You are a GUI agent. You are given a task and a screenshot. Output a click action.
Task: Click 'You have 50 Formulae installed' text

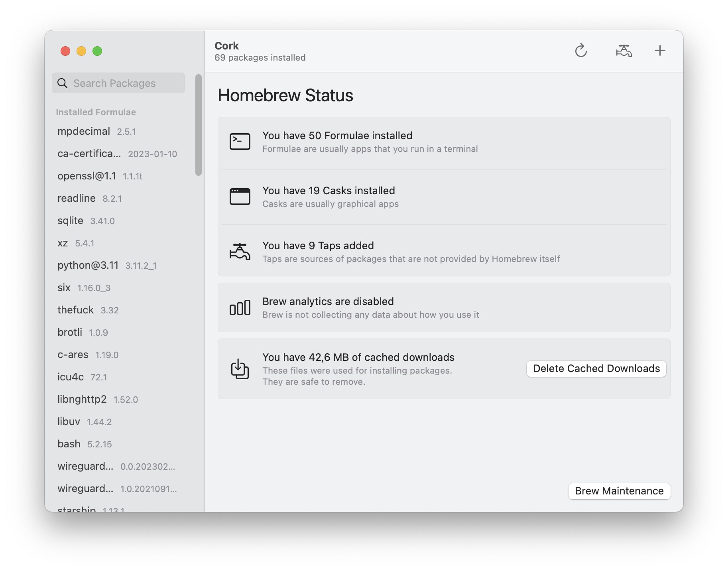click(x=337, y=136)
